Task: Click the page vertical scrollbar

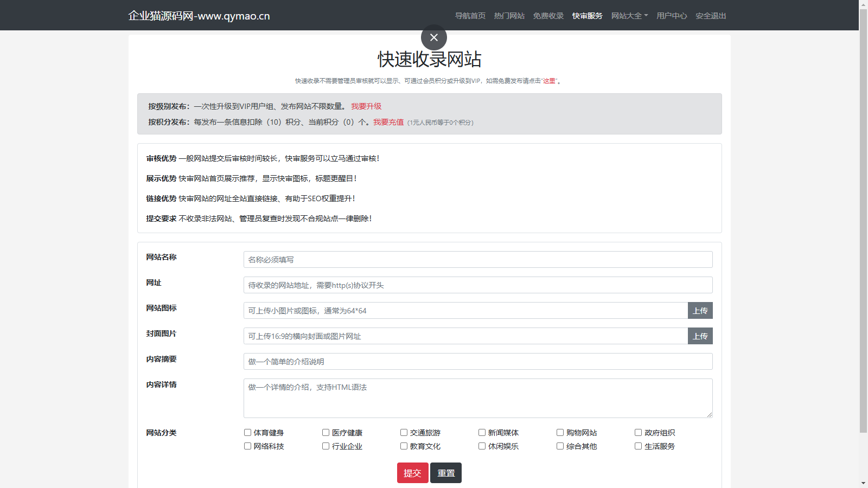Action: (x=863, y=217)
